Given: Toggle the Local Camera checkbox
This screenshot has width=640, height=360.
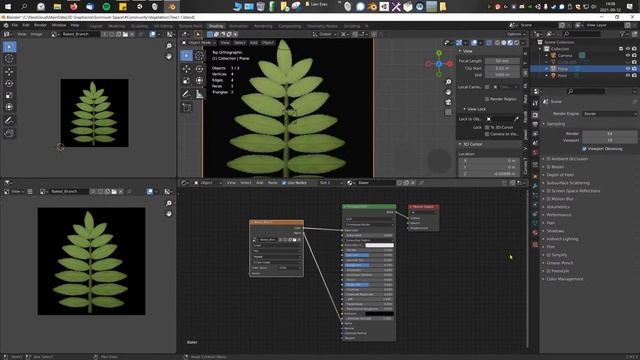Looking at the screenshot, I should [487, 87].
